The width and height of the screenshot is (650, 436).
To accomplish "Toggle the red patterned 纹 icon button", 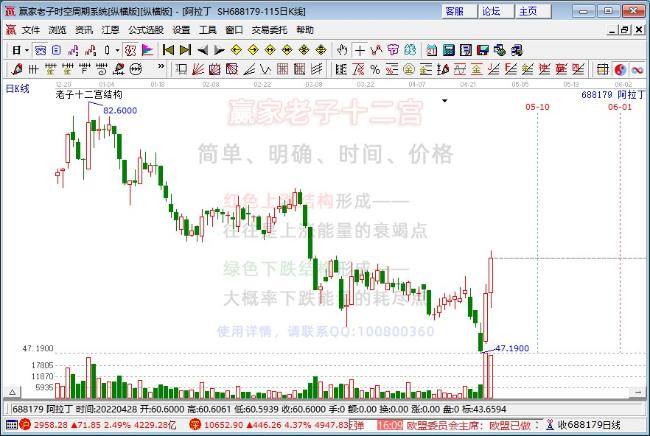I will point(130,50).
